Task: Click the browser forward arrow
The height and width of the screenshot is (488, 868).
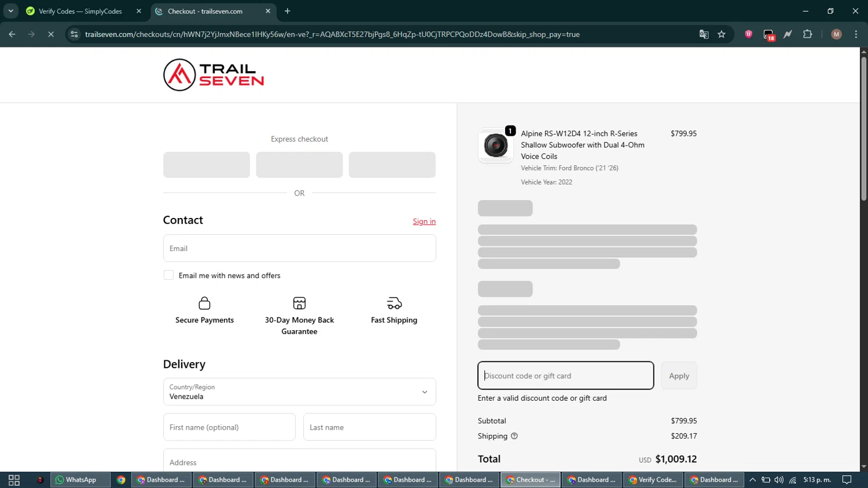Action: pyautogui.click(x=31, y=34)
